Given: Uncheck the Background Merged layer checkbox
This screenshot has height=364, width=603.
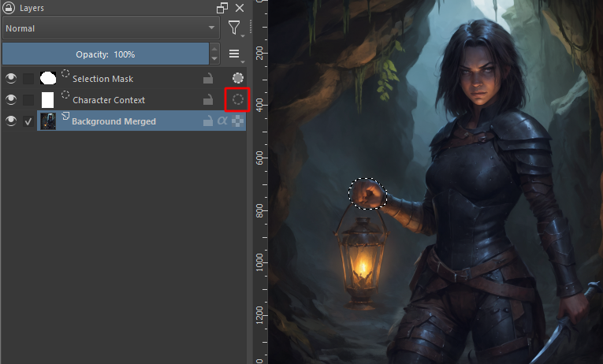Looking at the screenshot, I should (28, 121).
